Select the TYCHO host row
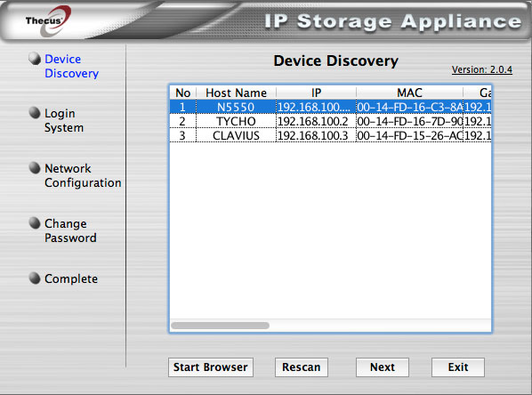The image size is (532, 395). coord(330,121)
